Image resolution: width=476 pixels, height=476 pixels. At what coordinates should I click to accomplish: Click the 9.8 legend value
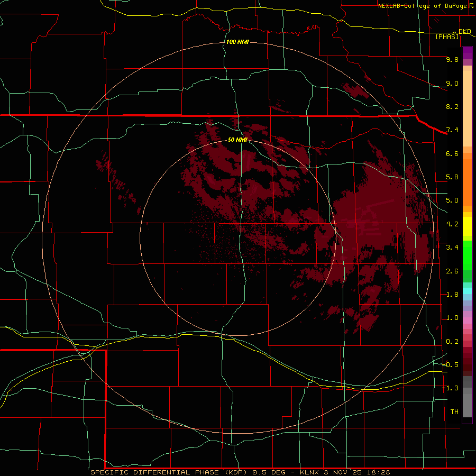tap(452, 59)
